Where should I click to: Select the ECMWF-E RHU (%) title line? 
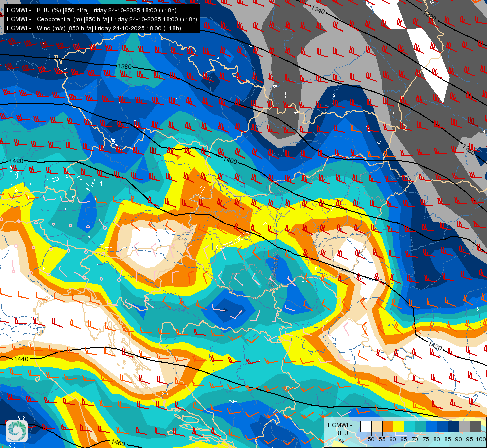coord(92,10)
